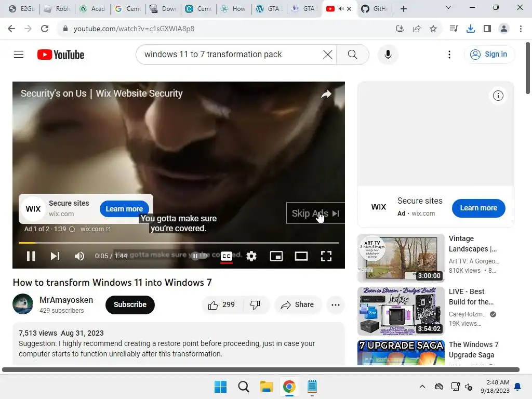
Task: Toggle autoplay switch in player
Action: point(198,256)
